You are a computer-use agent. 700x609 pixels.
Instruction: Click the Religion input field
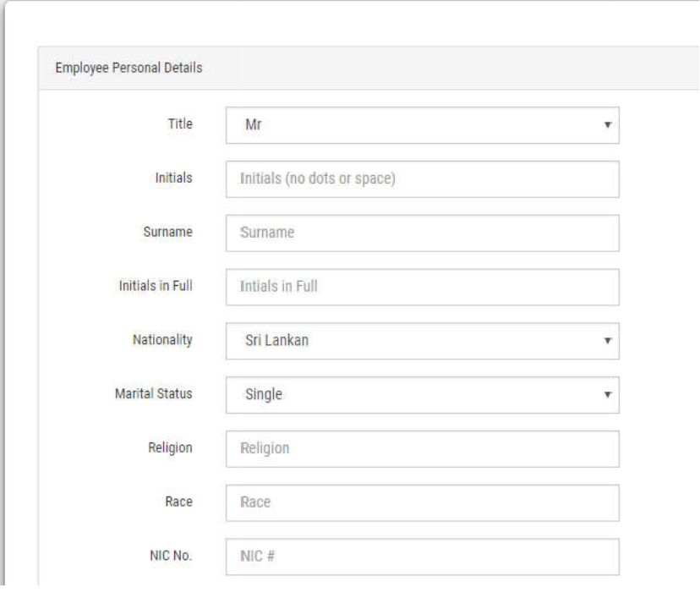pyautogui.click(x=422, y=449)
